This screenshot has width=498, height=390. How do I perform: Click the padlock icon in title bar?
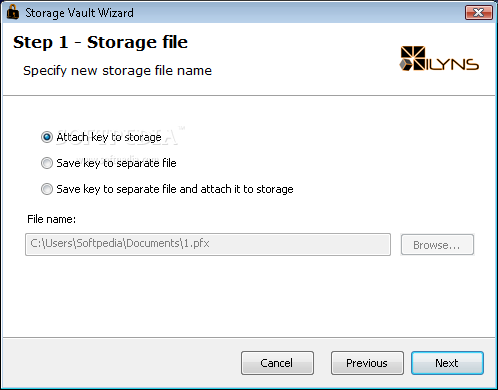(x=13, y=12)
